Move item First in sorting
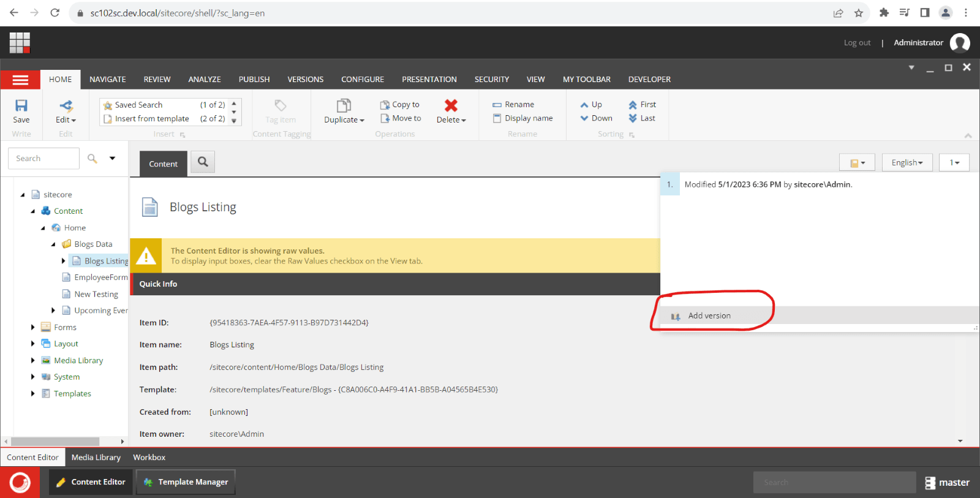 point(642,105)
